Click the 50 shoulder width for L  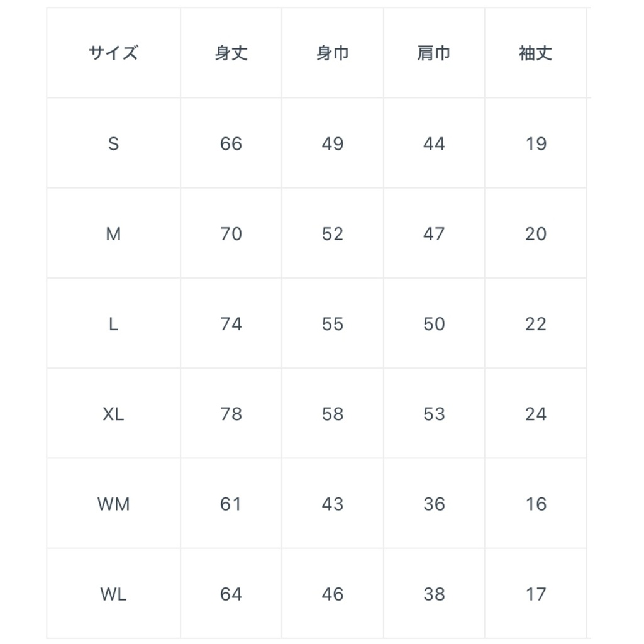pos(434,324)
